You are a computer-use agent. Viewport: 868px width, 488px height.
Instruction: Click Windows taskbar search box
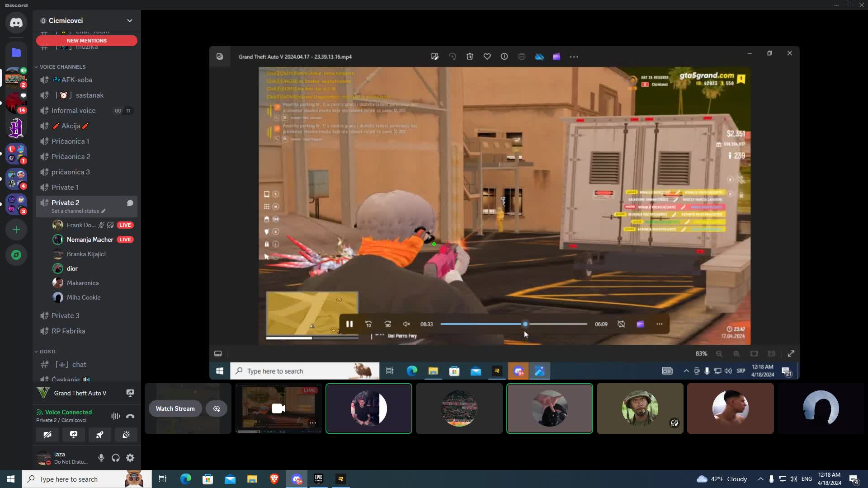[x=87, y=479]
